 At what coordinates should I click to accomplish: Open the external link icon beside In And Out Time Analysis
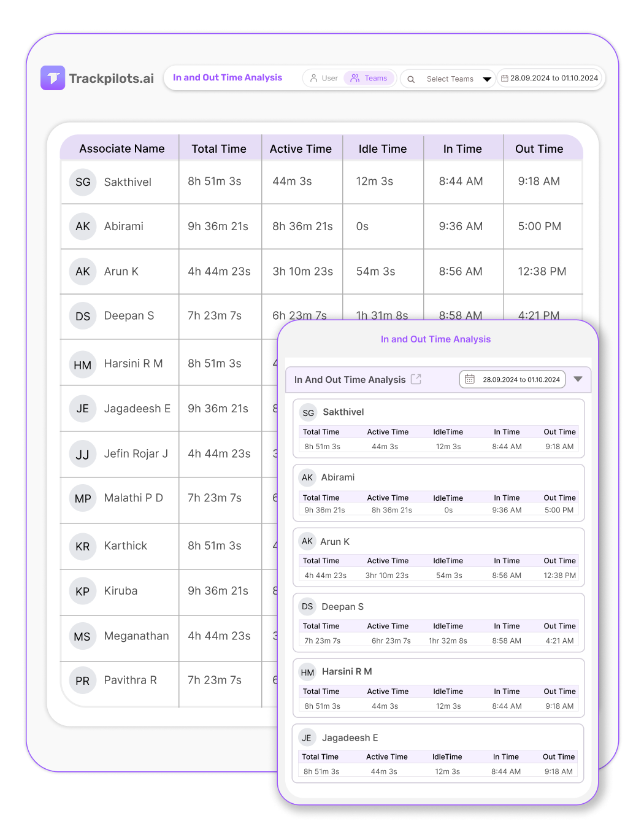(x=416, y=379)
